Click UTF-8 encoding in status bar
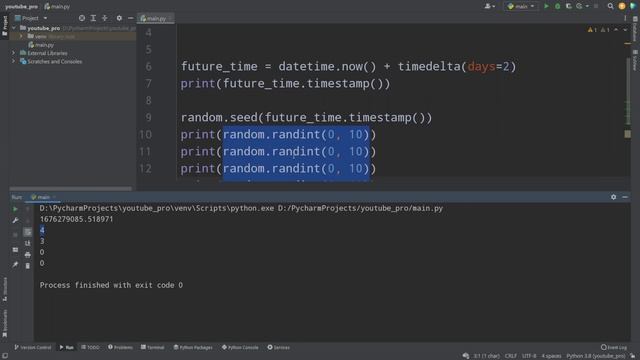This screenshot has width=640, height=360. tap(529, 356)
